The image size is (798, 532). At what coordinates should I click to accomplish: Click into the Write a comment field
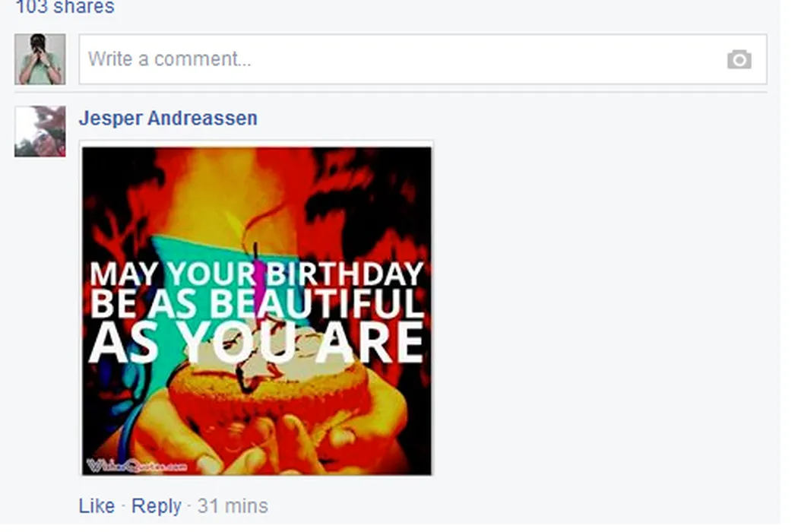point(423,59)
